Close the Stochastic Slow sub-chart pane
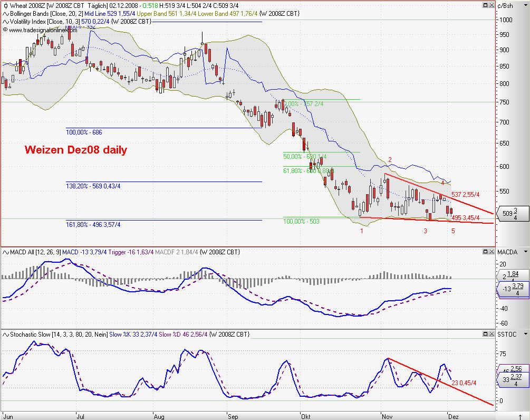 [492, 334]
